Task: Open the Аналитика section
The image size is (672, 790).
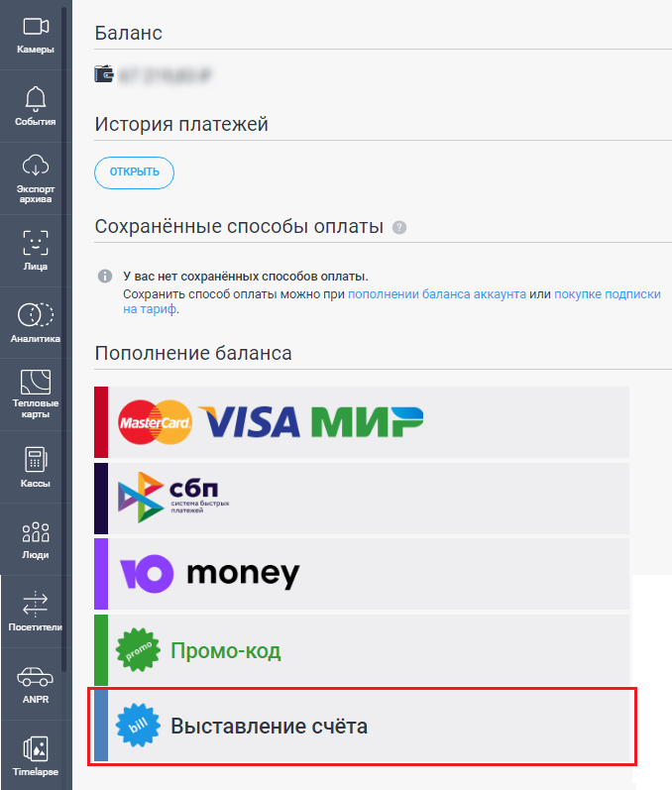Action: coord(36,323)
